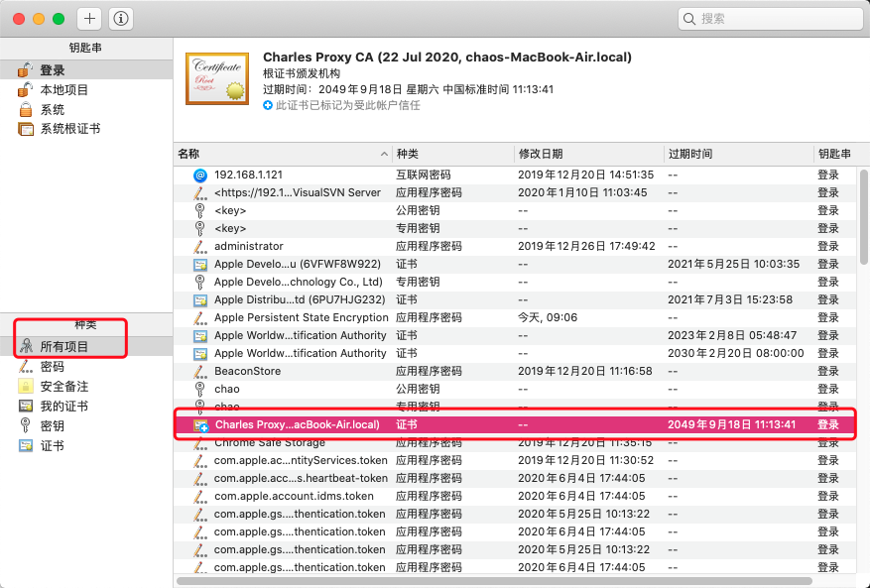Click the at-sign icon of 192.168.1.121

(199, 176)
